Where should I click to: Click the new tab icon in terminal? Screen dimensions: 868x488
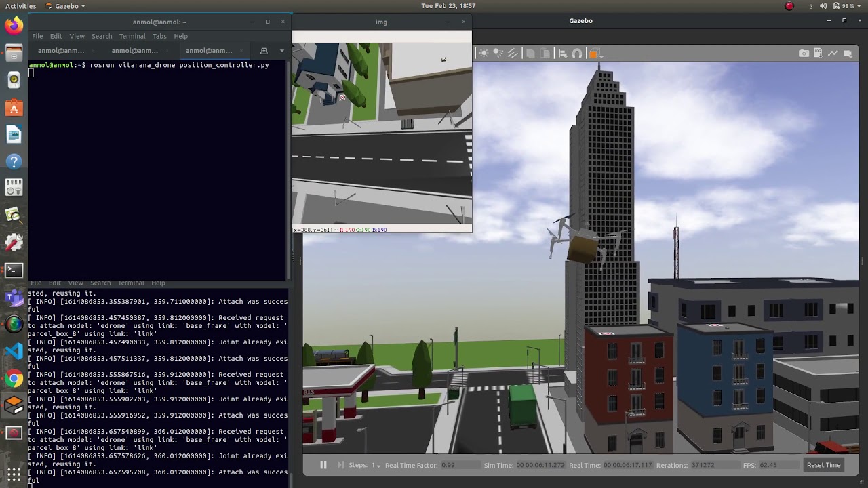pos(264,51)
